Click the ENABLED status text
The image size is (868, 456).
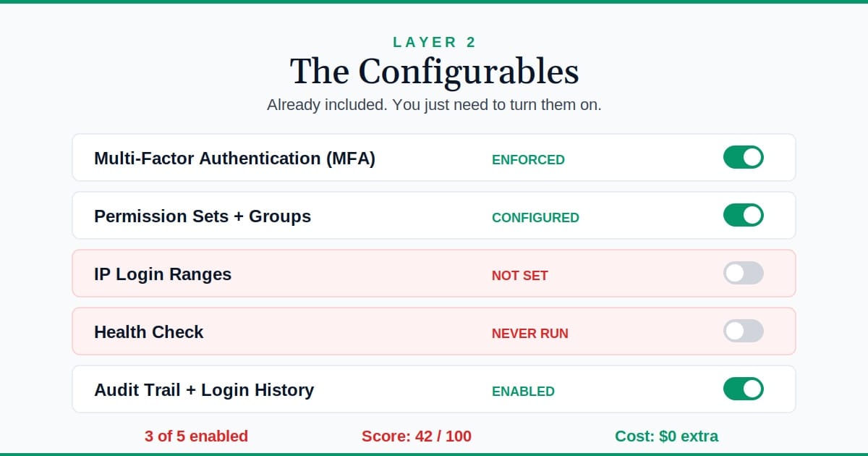pyautogui.click(x=524, y=392)
